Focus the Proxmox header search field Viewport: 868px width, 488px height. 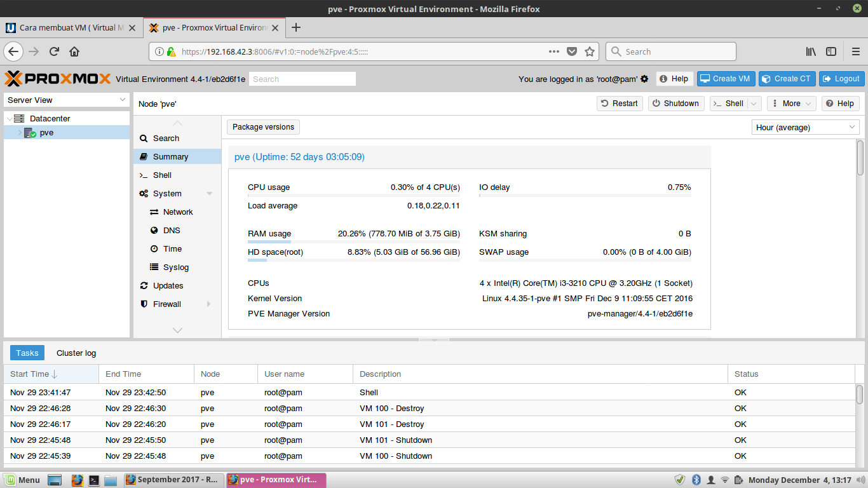point(302,79)
